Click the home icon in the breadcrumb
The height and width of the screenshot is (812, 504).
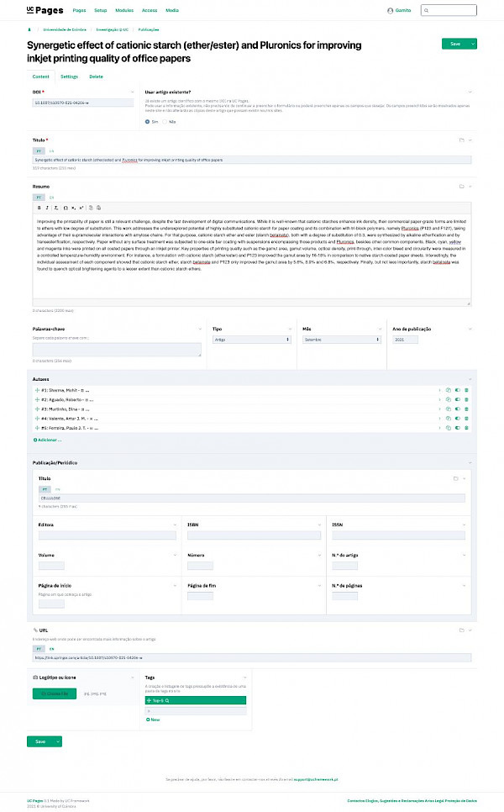29,28
